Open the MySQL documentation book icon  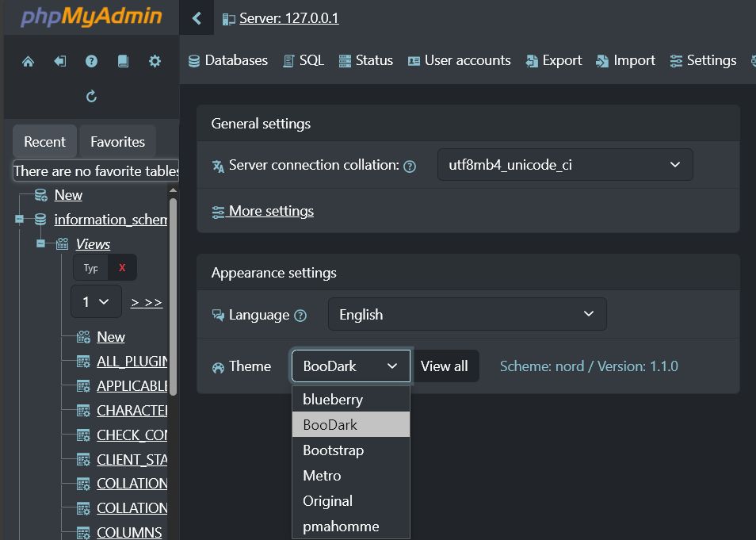[x=123, y=61]
